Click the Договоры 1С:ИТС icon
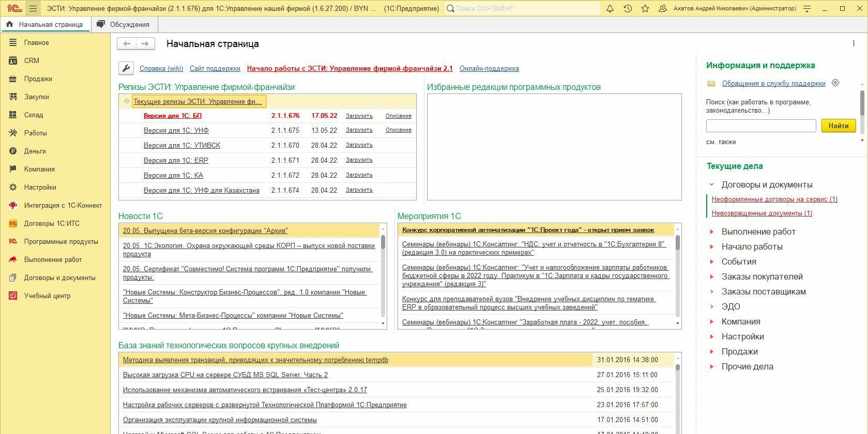The image size is (868, 434). click(x=13, y=223)
